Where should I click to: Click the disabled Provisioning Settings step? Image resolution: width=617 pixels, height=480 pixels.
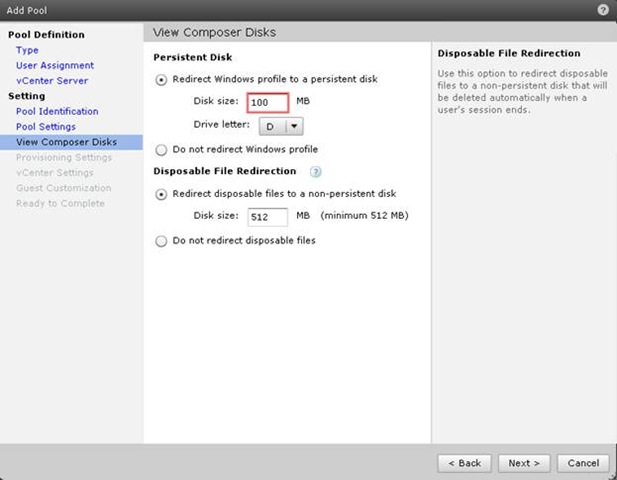pos(64,157)
